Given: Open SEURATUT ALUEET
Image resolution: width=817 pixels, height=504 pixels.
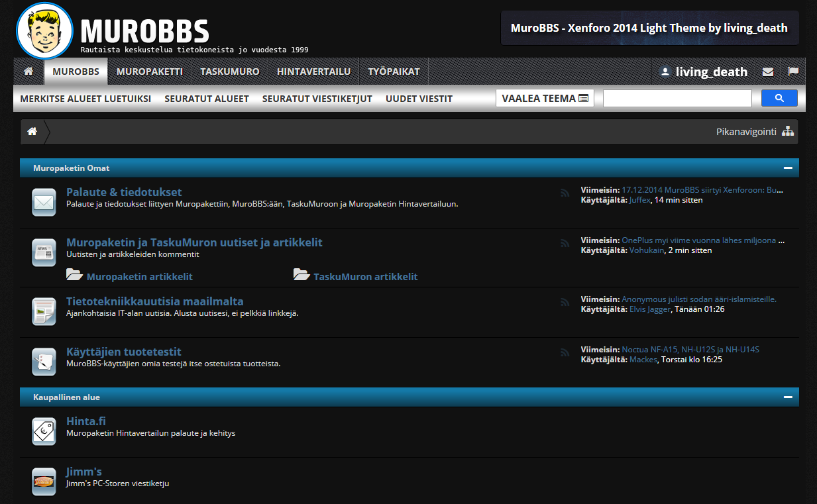Looking at the screenshot, I should (x=207, y=99).
